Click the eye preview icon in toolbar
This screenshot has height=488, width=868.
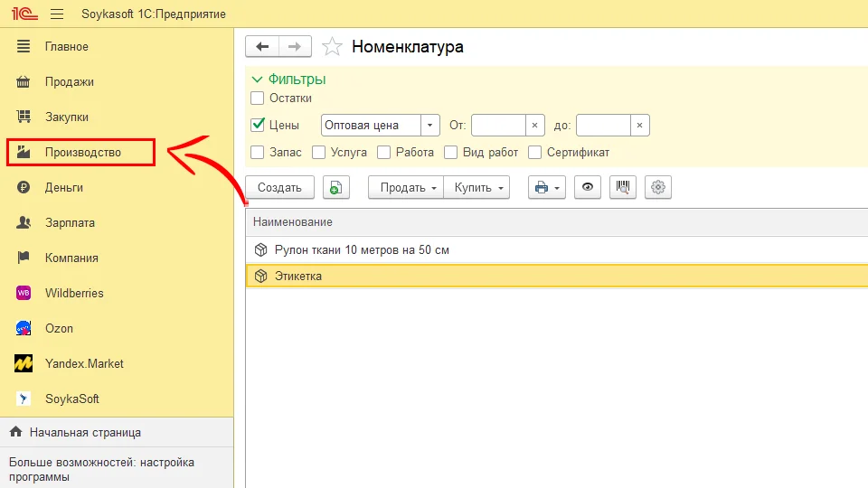tap(588, 187)
